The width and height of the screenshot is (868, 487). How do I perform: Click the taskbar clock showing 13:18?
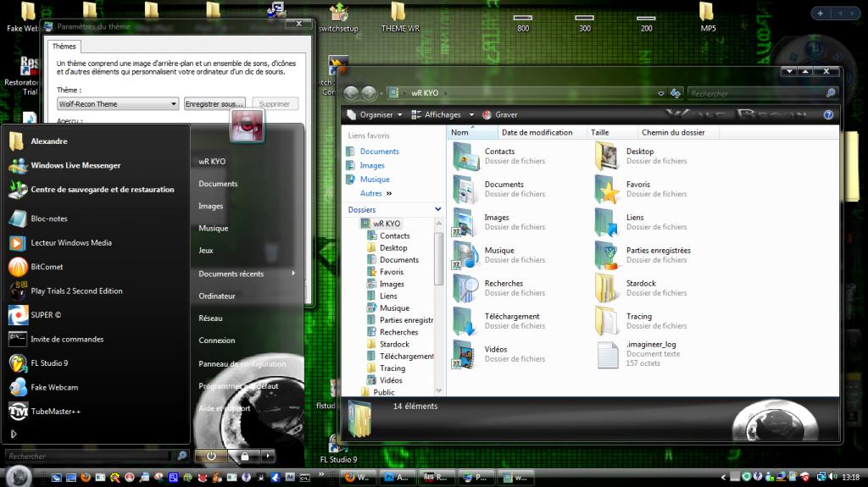point(850,477)
